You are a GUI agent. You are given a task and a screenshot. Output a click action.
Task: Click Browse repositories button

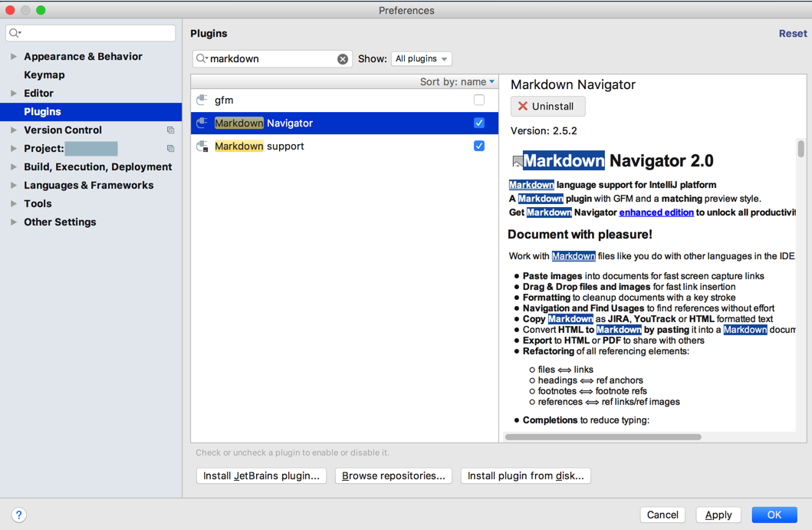[393, 476]
